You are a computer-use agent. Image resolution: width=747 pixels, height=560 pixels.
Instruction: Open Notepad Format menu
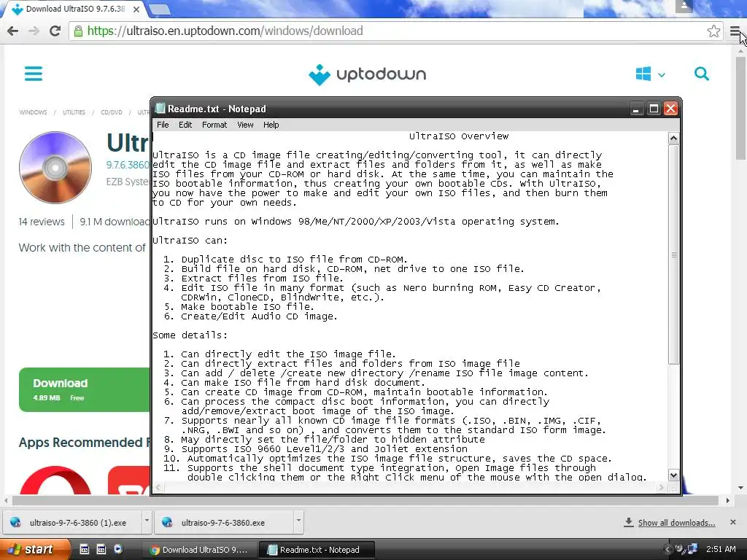[214, 125]
